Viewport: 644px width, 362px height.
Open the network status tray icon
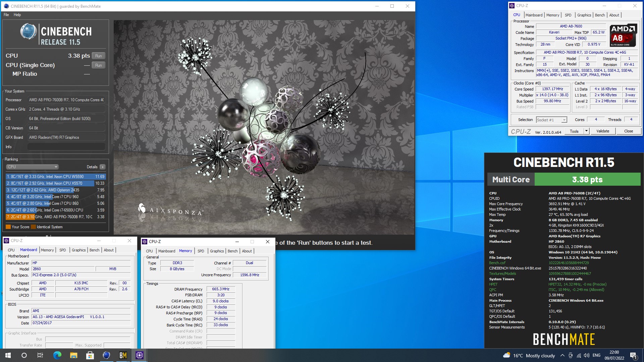579,355
